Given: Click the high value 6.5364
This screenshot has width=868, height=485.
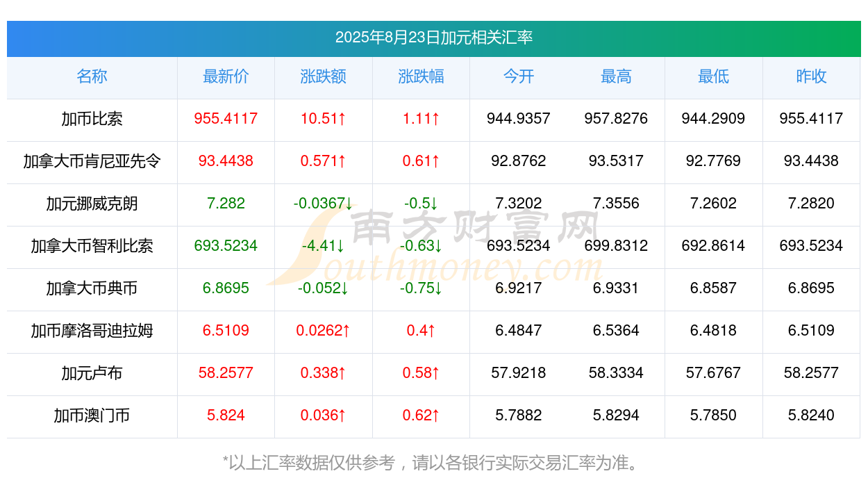Looking at the screenshot, I should [616, 331].
